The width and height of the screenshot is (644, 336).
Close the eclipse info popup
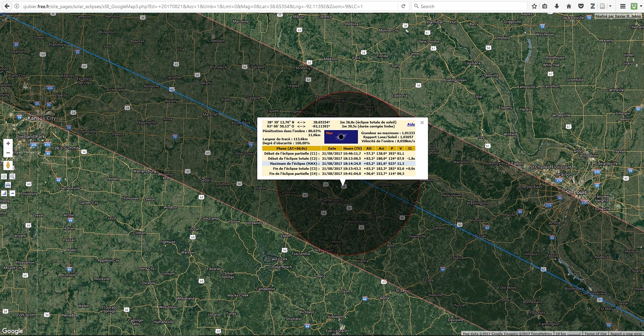tap(422, 123)
